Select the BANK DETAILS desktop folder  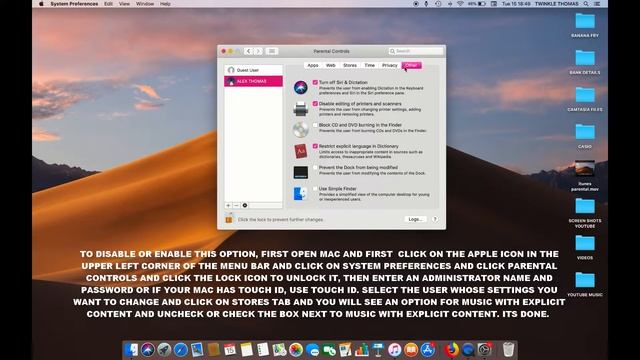[585, 62]
